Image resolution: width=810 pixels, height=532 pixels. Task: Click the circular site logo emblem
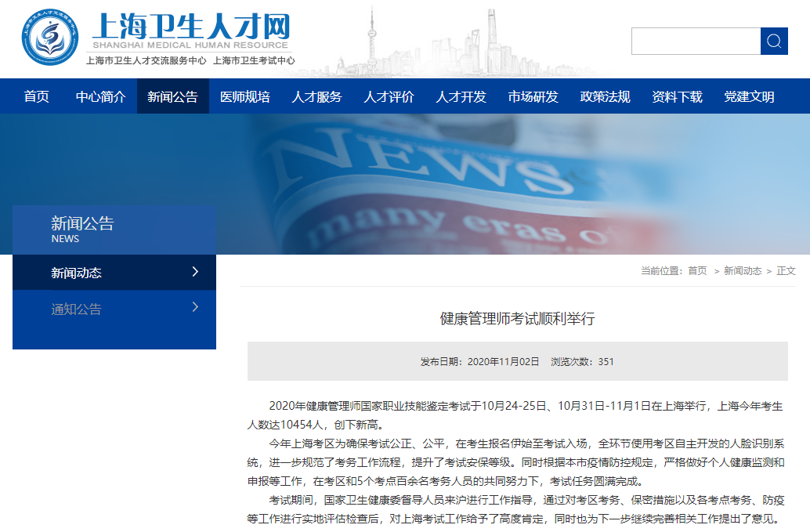[x=50, y=37]
